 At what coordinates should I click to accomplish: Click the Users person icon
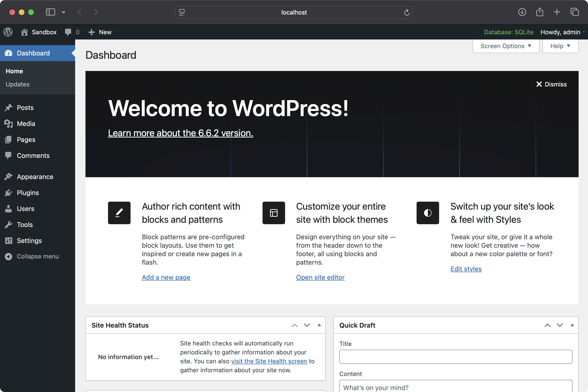click(x=8, y=208)
